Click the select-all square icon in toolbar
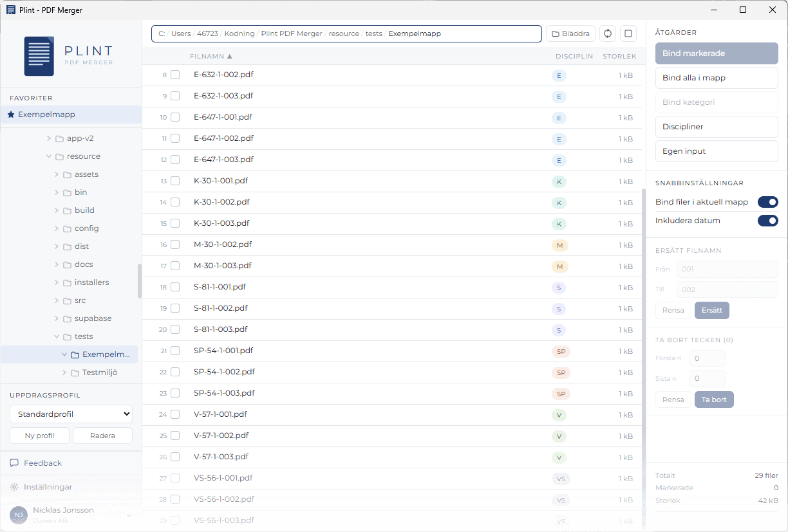 tap(629, 33)
